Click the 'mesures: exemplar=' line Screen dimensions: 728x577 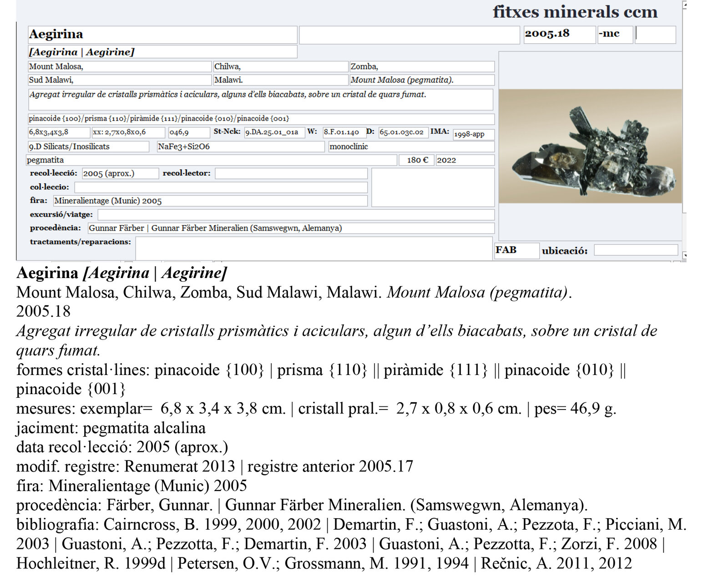click(x=316, y=409)
